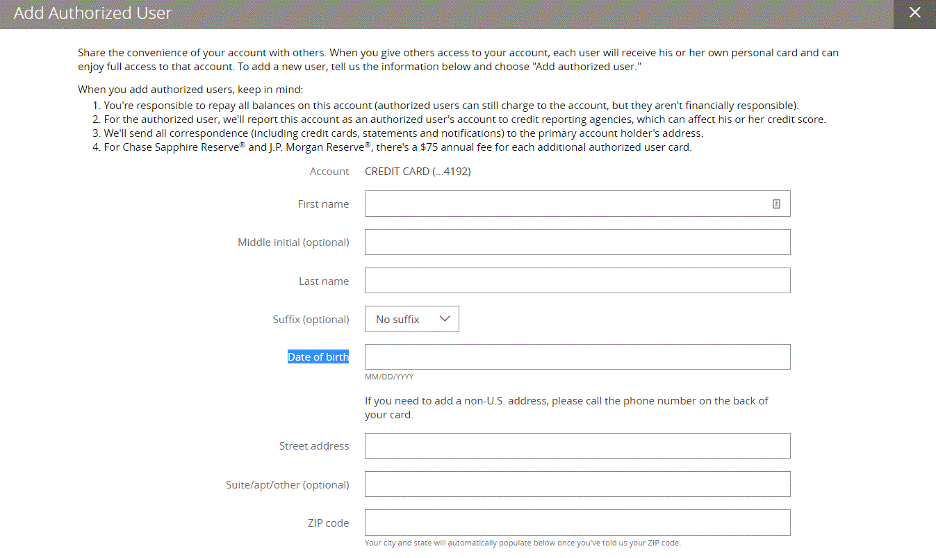Image resolution: width=936 pixels, height=558 pixels.
Task: Focus the Street address field
Action: (x=577, y=446)
